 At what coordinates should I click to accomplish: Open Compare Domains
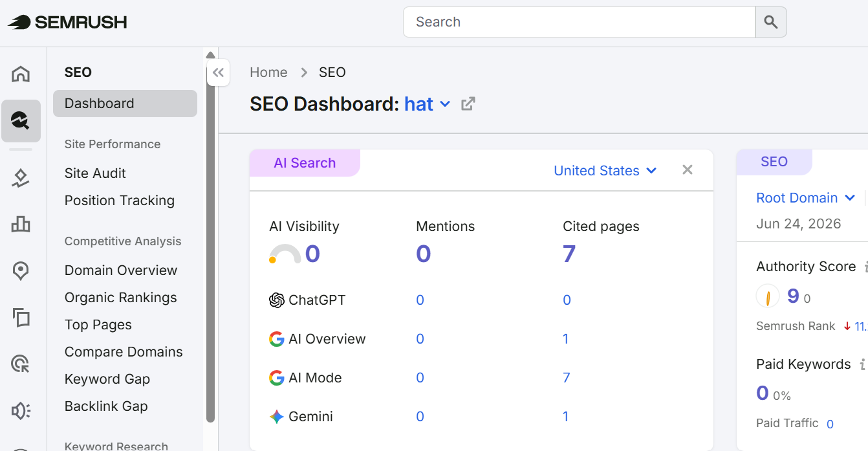(124, 352)
